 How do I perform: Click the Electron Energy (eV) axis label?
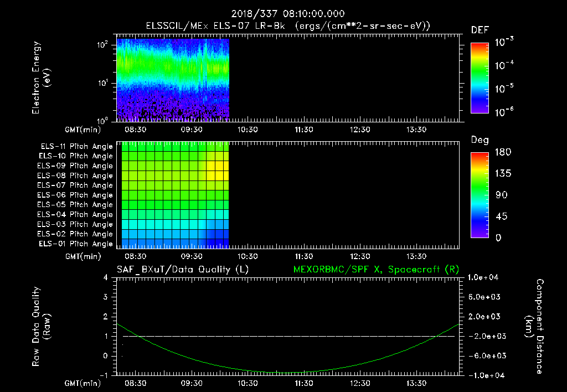[41, 78]
